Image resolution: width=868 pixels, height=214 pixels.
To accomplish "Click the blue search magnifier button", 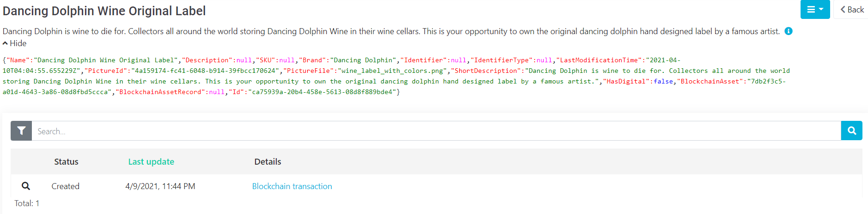I will pos(852,131).
